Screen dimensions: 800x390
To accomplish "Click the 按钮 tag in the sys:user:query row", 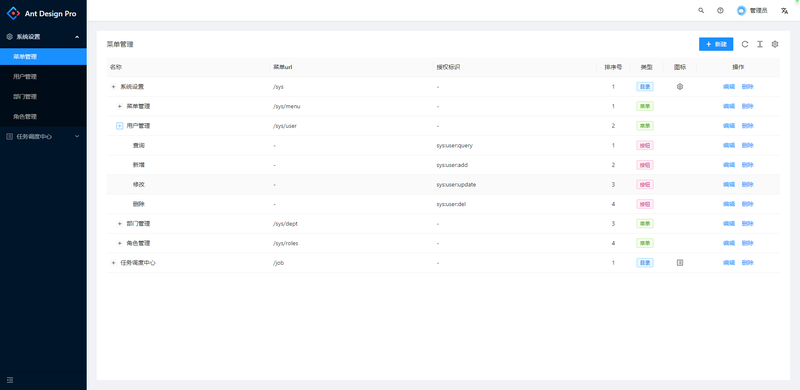I will pos(645,145).
